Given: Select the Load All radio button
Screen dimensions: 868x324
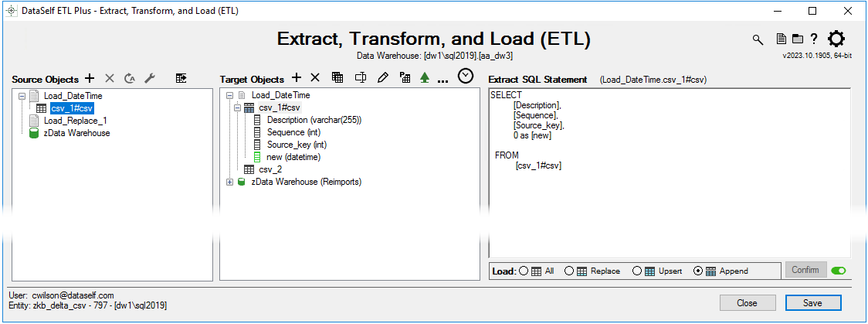Looking at the screenshot, I should 524,271.
